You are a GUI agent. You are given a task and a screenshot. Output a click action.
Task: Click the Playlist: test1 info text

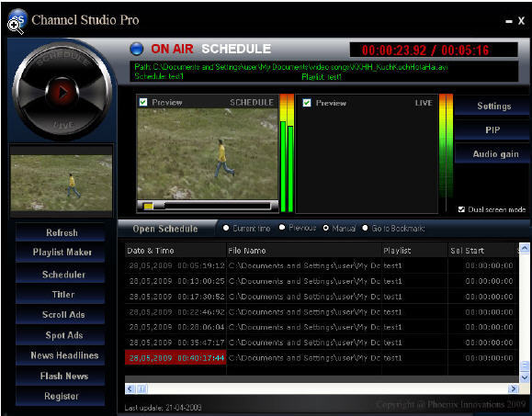pyautogui.click(x=322, y=77)
